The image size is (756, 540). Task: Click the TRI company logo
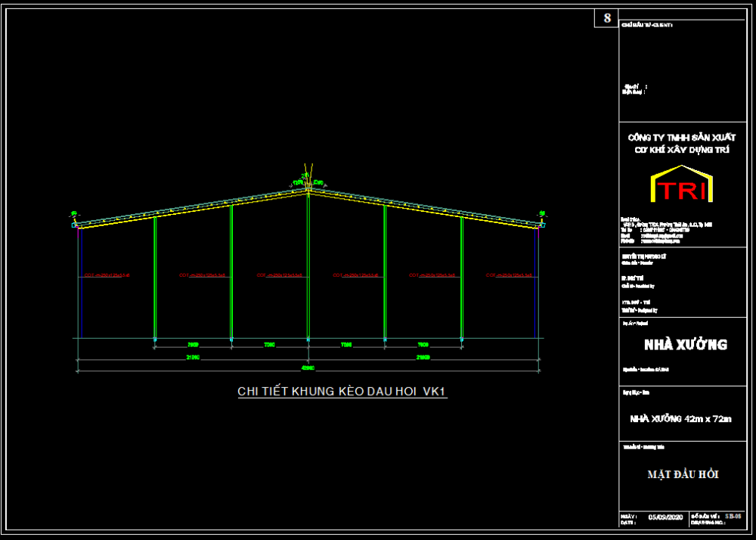(x=682, y=185)
